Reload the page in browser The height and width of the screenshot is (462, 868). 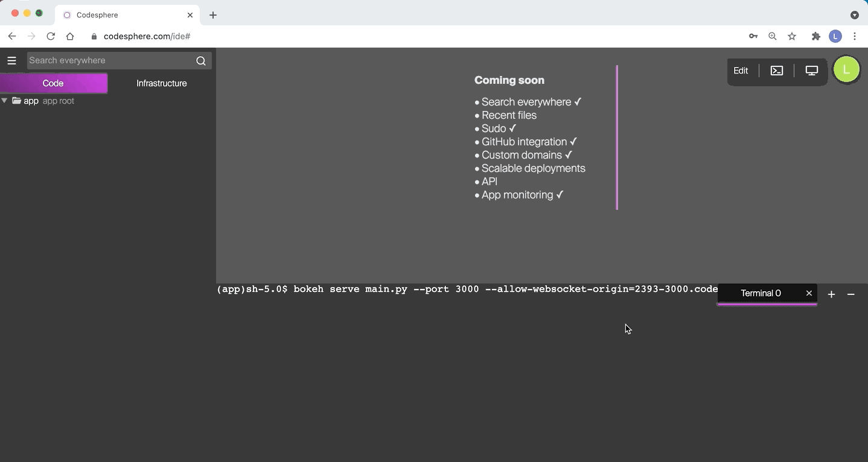point(51,36)
